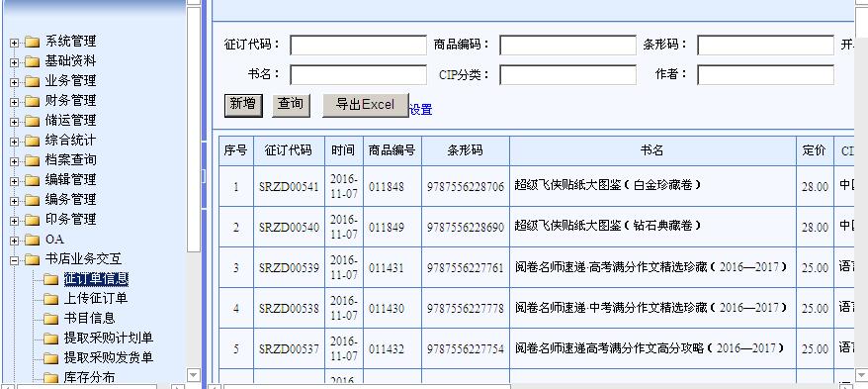Open the 设置 link
Screen dimensions: 868x389
point(421,110)
